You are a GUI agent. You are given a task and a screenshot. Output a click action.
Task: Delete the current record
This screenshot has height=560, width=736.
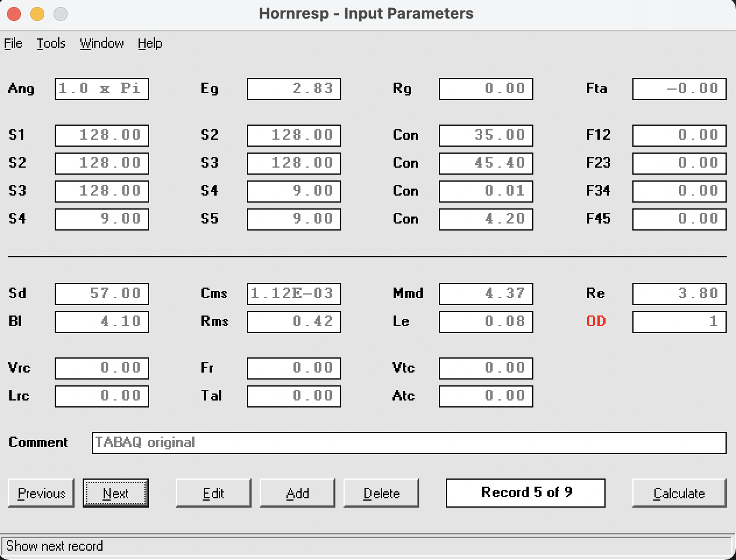click(x=381, y=493)
